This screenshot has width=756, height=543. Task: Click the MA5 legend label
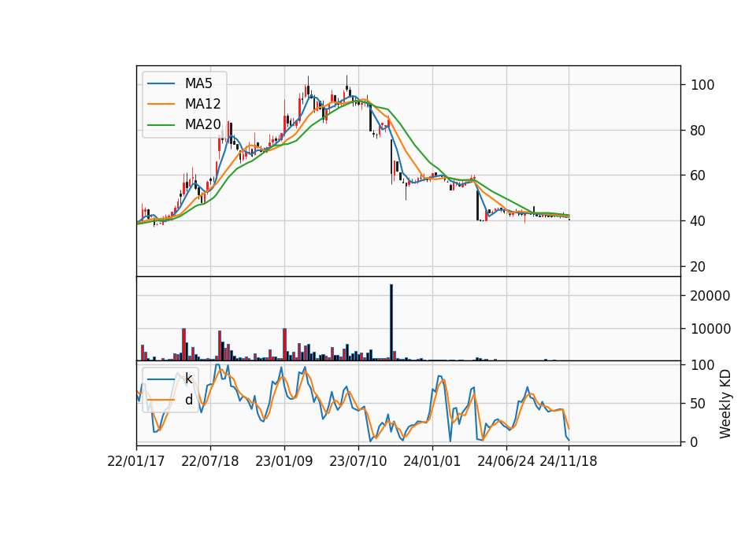click(198, 83)
